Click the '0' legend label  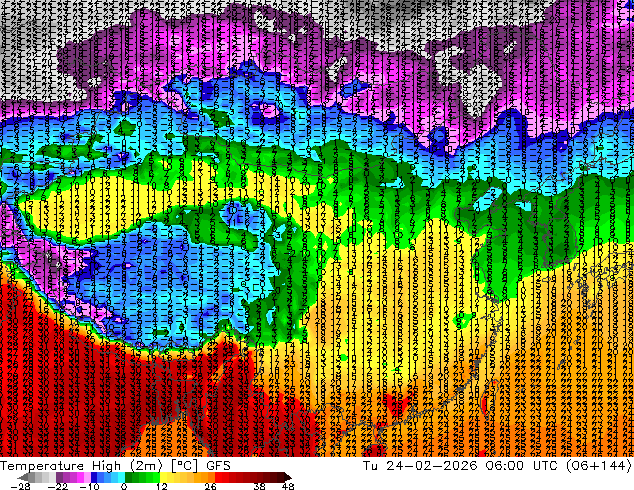pyautogui.click(x=124, y=486)
